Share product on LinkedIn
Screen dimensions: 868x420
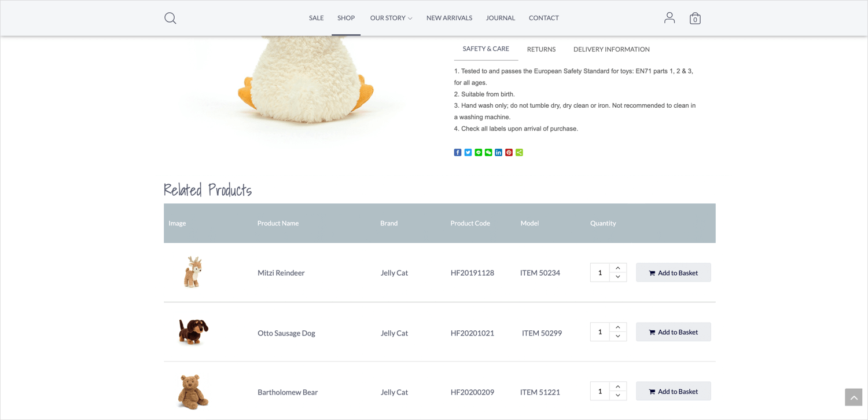tap(498, 152)
